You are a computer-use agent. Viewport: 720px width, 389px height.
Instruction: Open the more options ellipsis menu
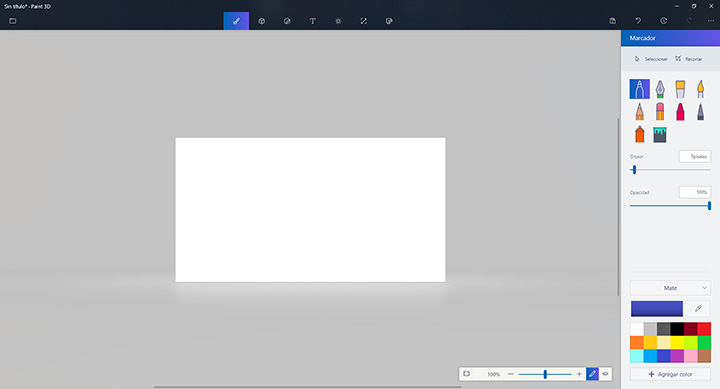pyautogui.click(x=711, y=21)
